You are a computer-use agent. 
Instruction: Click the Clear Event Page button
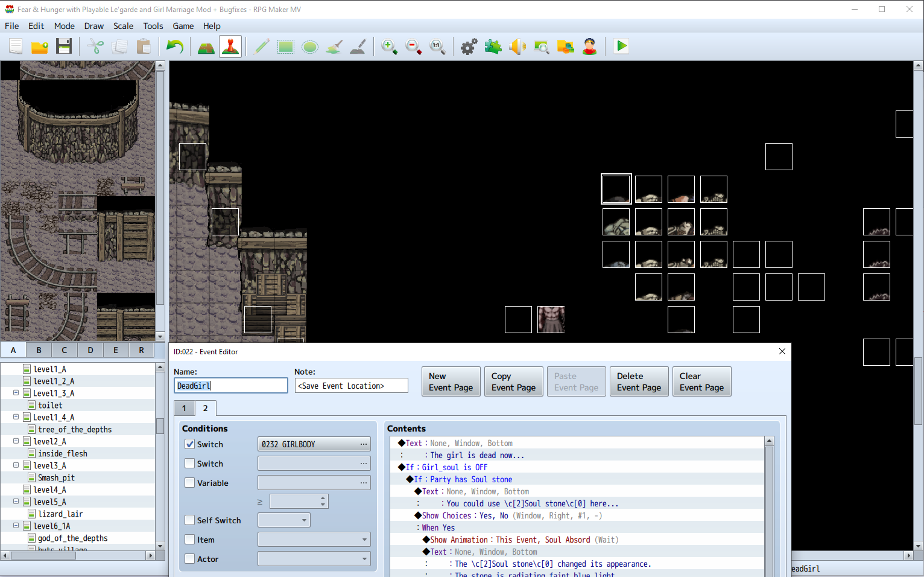point(702,381)
